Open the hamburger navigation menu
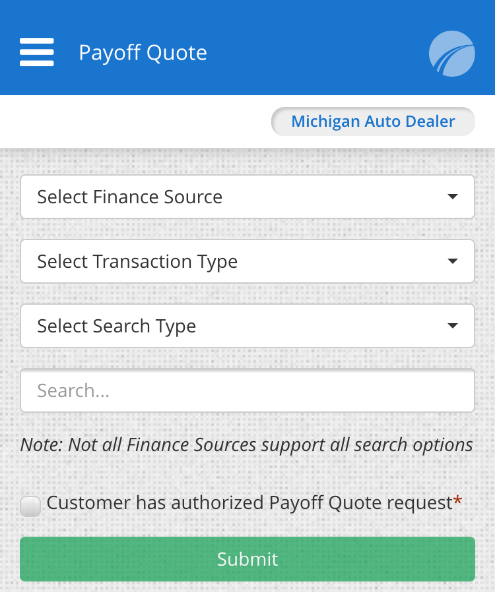The height and width of the screenshot is (592, 495). point(37,52)
